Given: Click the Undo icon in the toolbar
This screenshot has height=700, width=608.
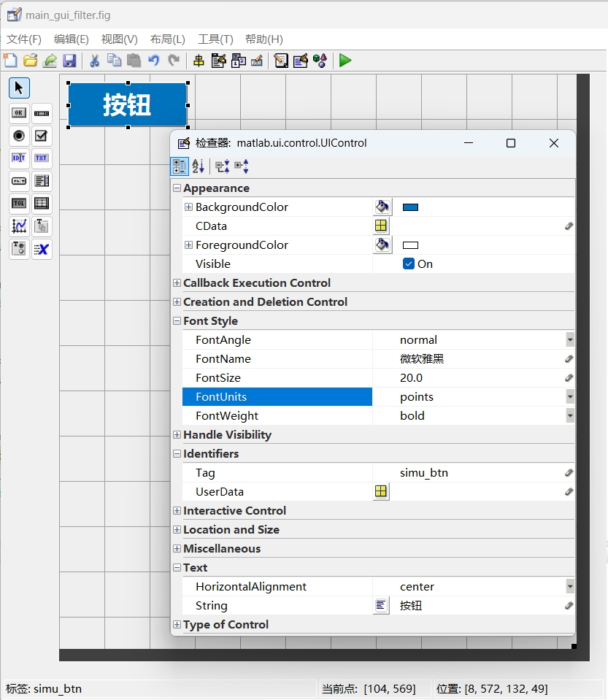Looking at the screenshot, I should tap(153, 61).
